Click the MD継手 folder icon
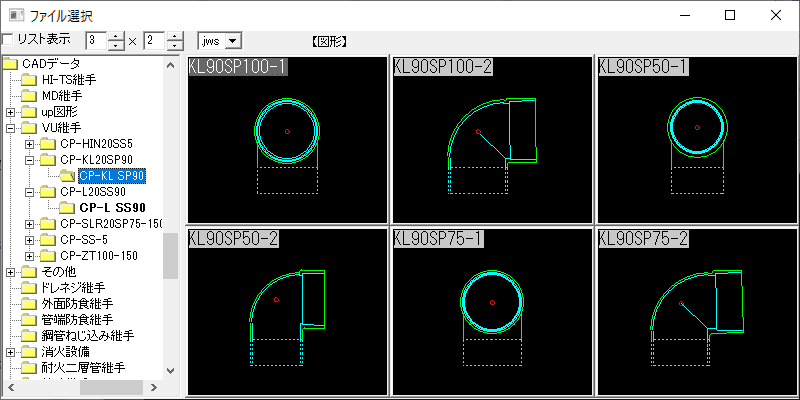 (x=30, y=96)
